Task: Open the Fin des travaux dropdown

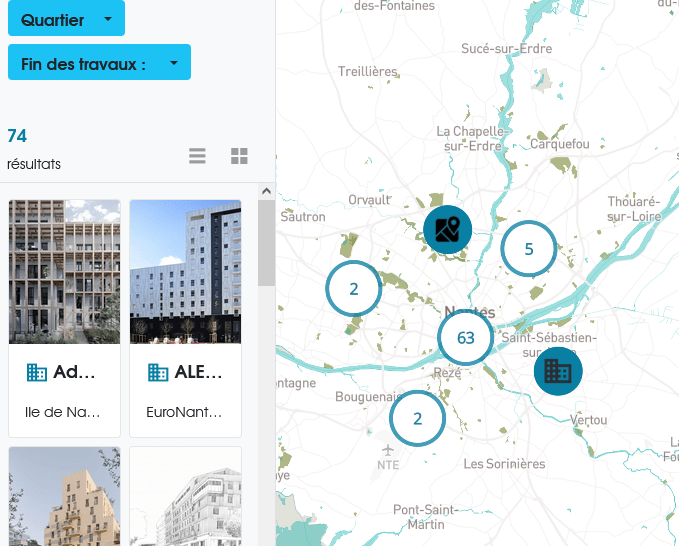Action: pos(99,62)
